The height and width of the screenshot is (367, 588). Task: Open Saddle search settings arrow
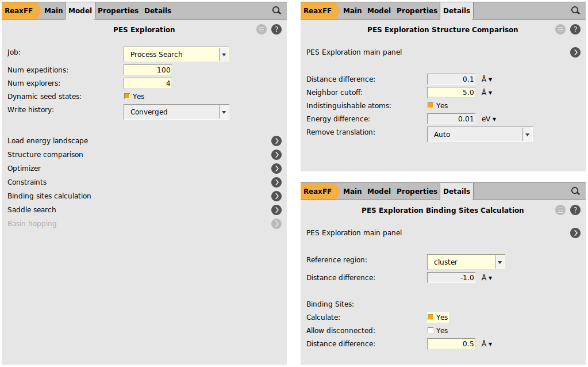[276, 210]
